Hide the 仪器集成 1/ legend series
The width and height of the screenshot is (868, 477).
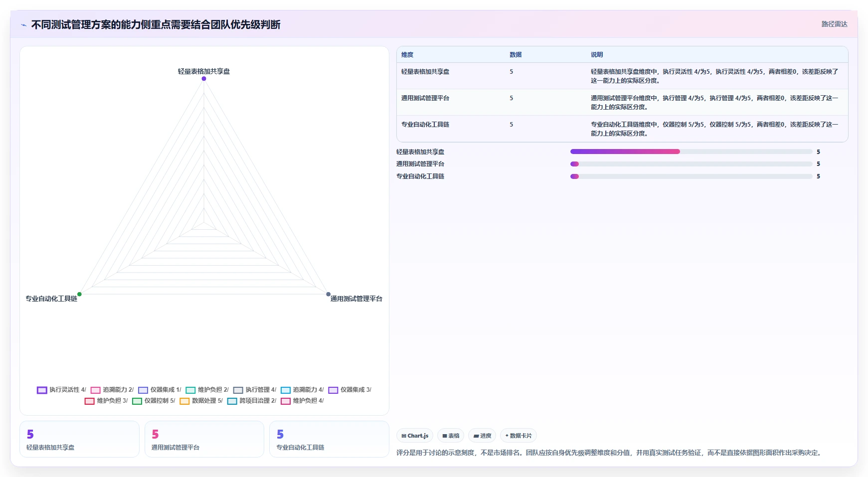tap(160, 390)
